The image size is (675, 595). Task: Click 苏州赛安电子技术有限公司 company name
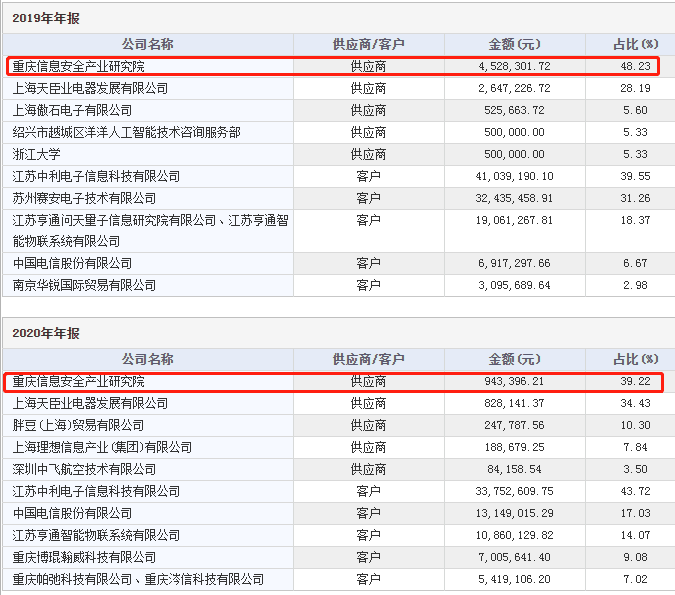tap(84, 198)
